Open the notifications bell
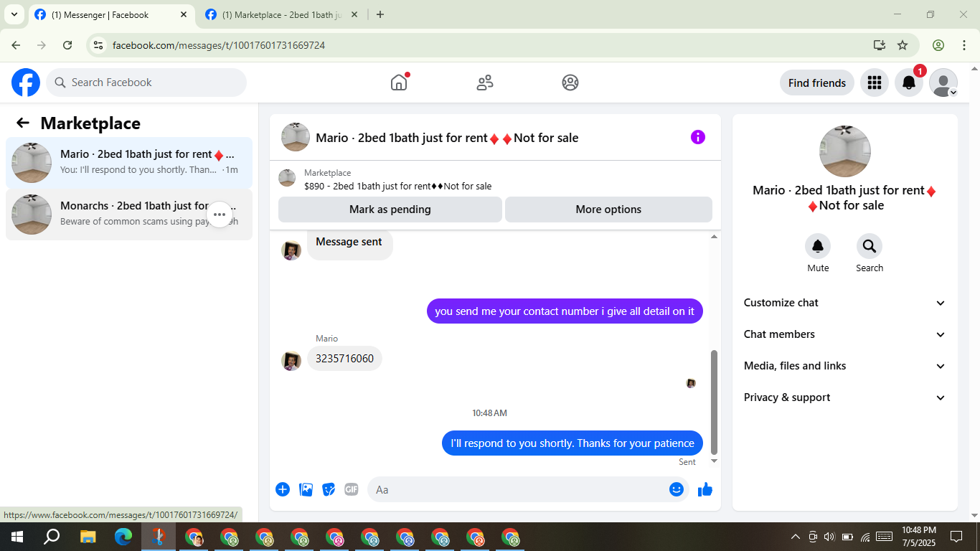Image resolution: width=980 pixels, height=551 pixels. 909,83
